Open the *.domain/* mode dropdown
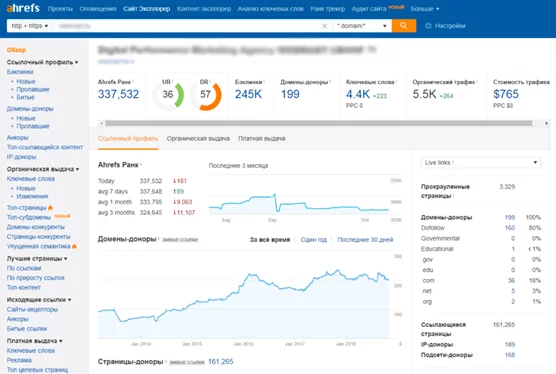 (362, 26)
